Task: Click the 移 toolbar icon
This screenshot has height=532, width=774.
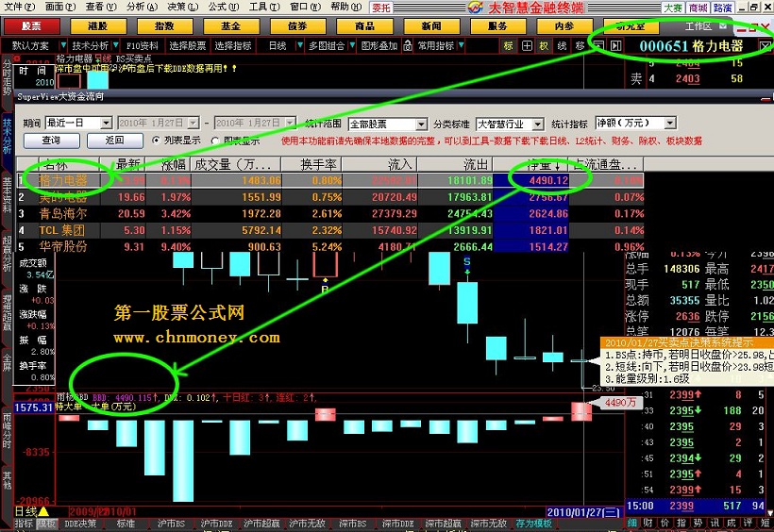Action: (580, 46)
